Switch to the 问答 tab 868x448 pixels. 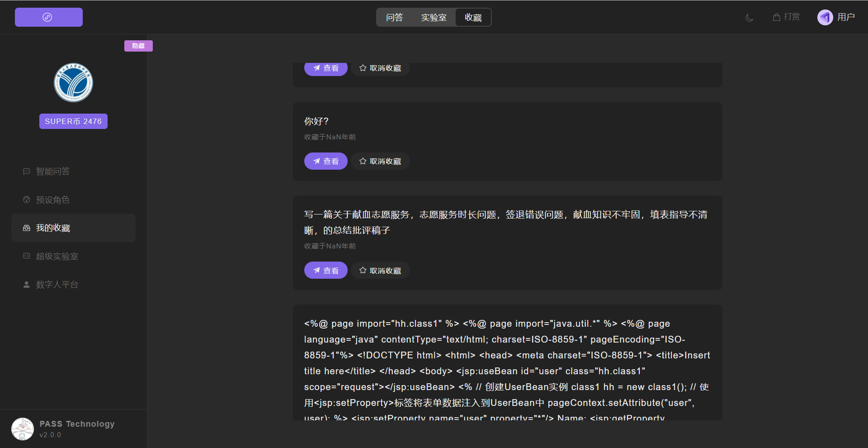coord(394,18)
